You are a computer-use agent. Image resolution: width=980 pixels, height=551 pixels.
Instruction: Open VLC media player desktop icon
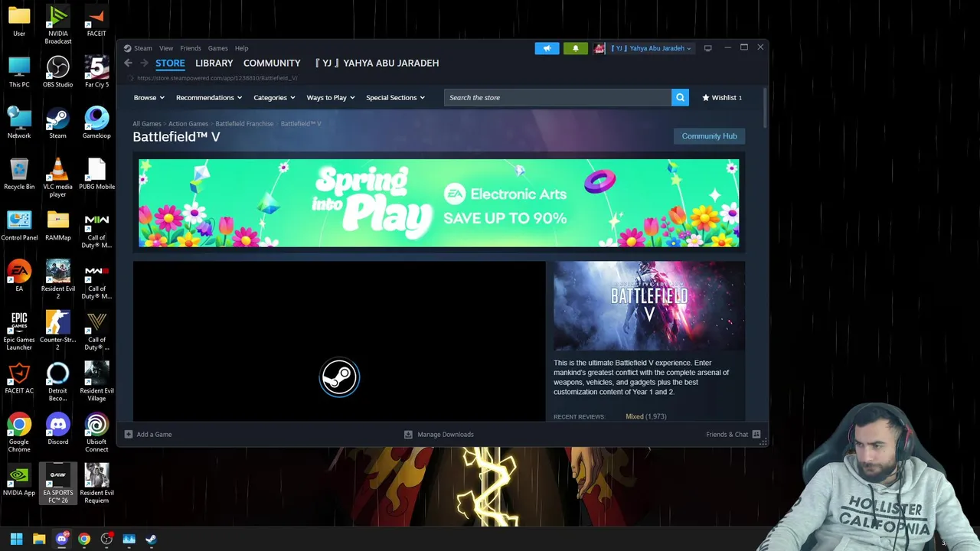[57, 178]
